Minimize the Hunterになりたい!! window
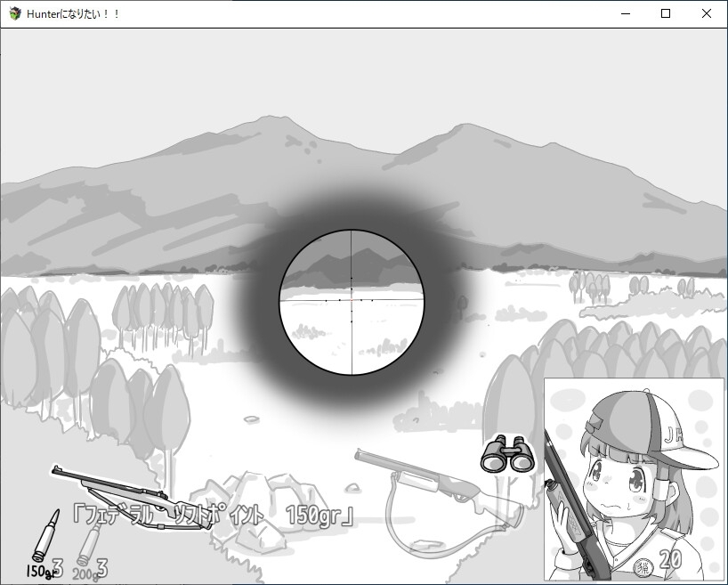 tap(626, 14)
